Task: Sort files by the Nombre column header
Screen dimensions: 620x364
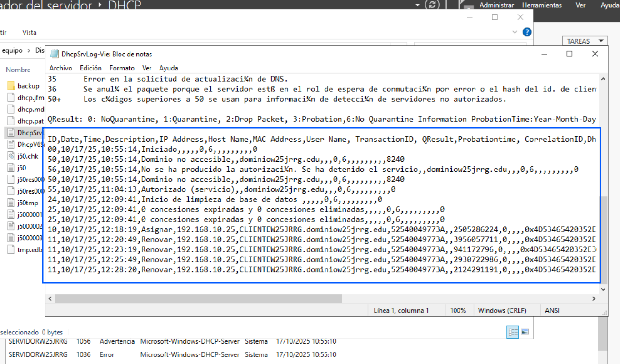Action: (x=18, y=70)
